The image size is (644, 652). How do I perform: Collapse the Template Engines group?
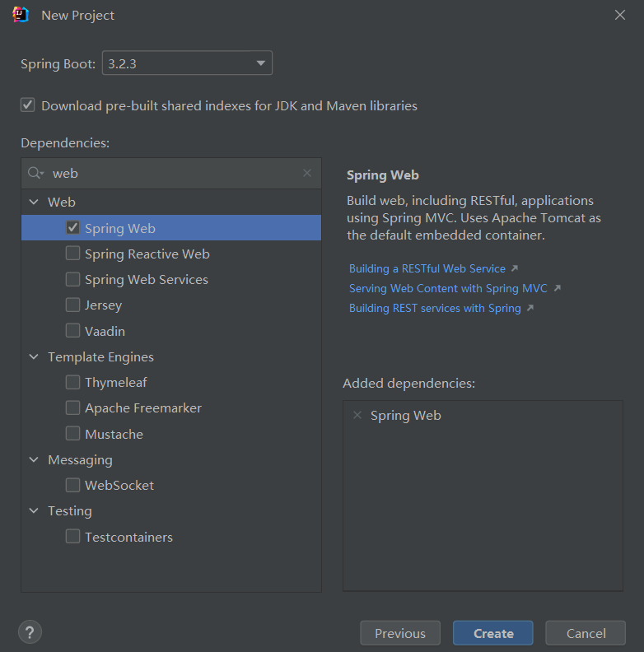tap(34, 356)
